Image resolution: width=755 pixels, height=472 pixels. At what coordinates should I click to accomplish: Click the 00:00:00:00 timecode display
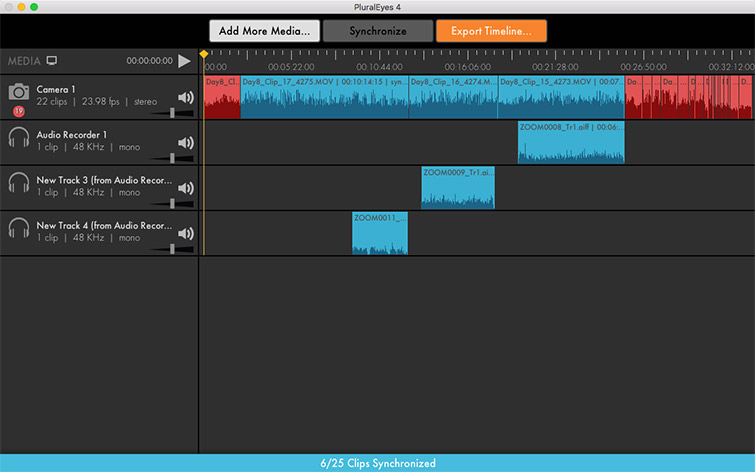pos(149,61)
